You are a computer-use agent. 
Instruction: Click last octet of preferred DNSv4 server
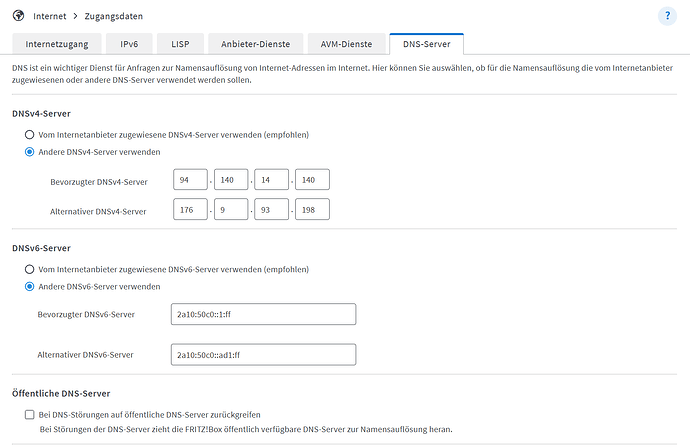(312, 180)
